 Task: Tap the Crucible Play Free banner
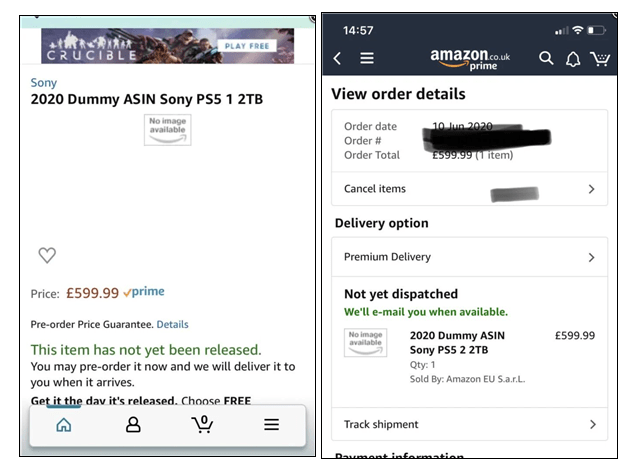coord(168,46)
